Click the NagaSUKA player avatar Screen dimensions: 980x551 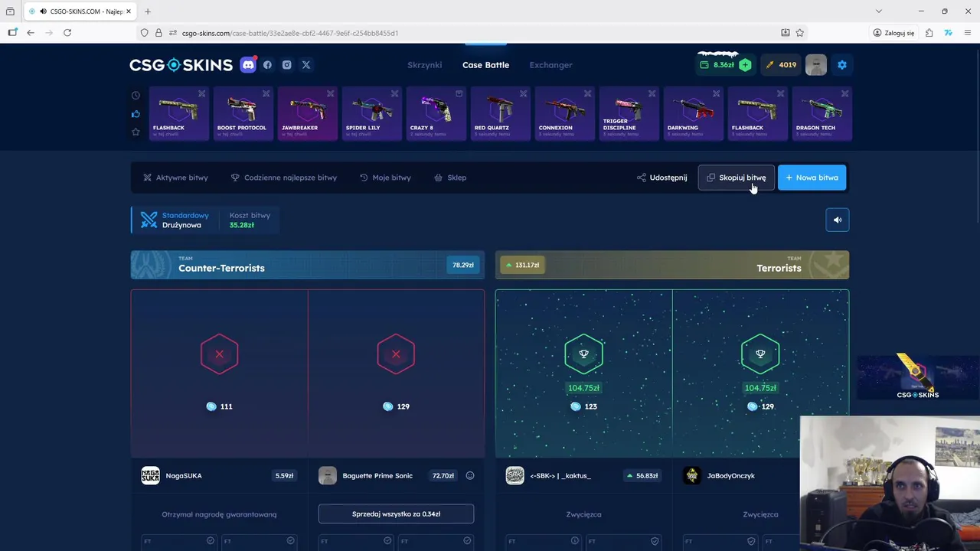point(150,475)
